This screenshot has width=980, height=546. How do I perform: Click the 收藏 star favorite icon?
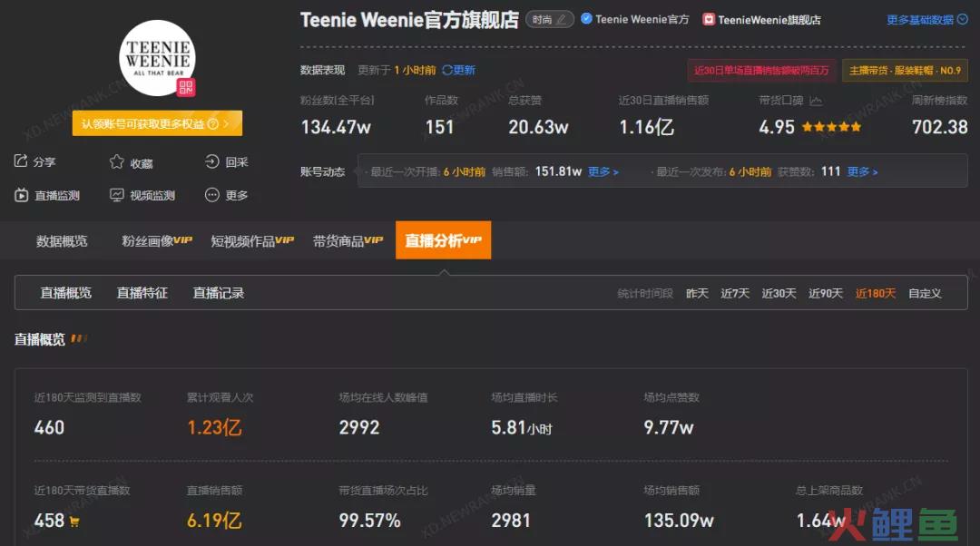116,161
